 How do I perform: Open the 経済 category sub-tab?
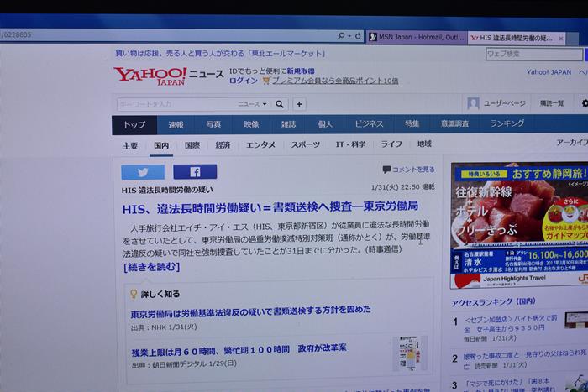223,145
